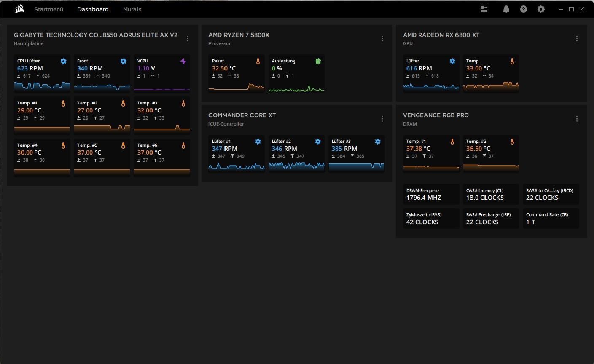Image resolution: width=594 pixels, height=364 pixels.
Task: Select the CPU Lüfter 623 RPM graph
Action: click(x=42, y=86)
